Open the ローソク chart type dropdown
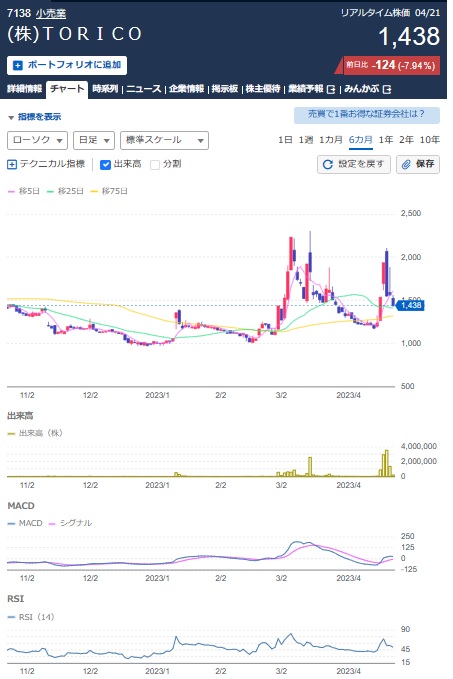Image resolution: width=453 pixels, height=679 pixels. pyautogui.click(x=37, y=140)
